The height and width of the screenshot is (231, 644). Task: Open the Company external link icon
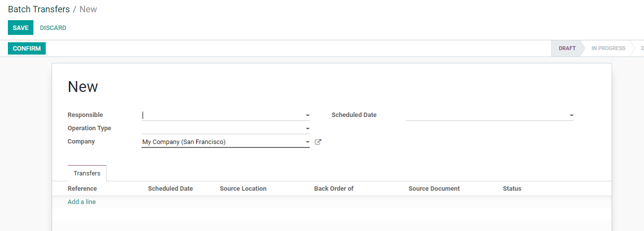point(318,142)
